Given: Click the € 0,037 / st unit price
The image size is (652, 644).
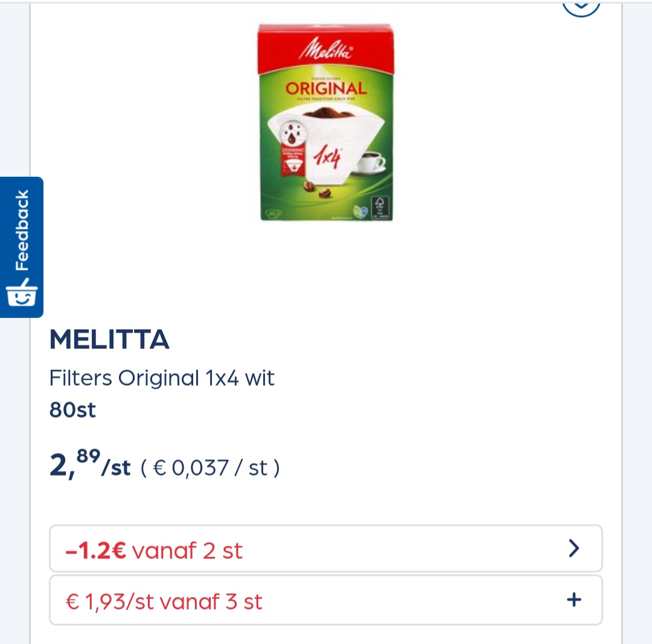Looking at the screenshot, I should pos(211,468).
